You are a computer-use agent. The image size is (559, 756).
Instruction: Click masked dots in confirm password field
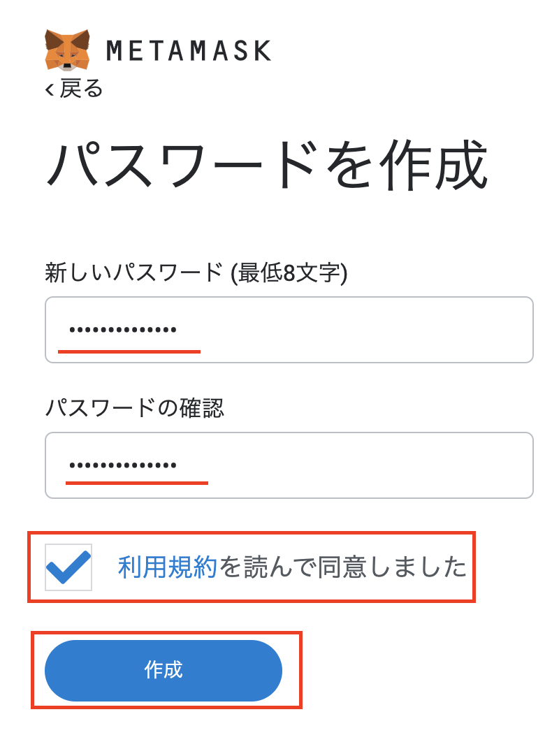pyautogui.click(x=123, y=465)
